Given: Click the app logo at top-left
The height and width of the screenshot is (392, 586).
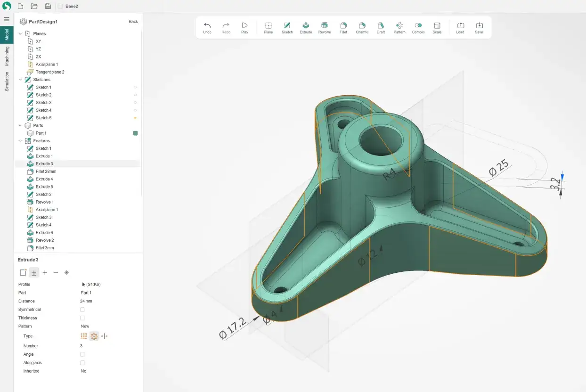Looking at the screenshot, I should (x=7, y=6).
